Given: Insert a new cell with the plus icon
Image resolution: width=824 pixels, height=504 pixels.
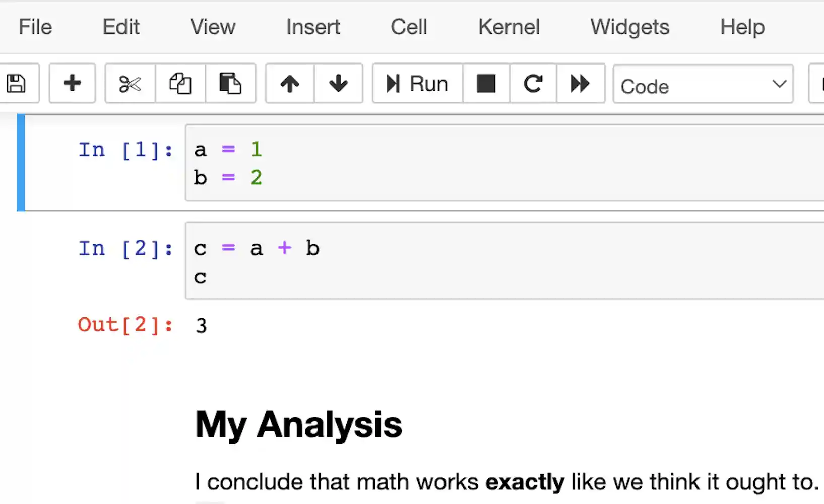Looking at the screenshot, I should [72, 83].
